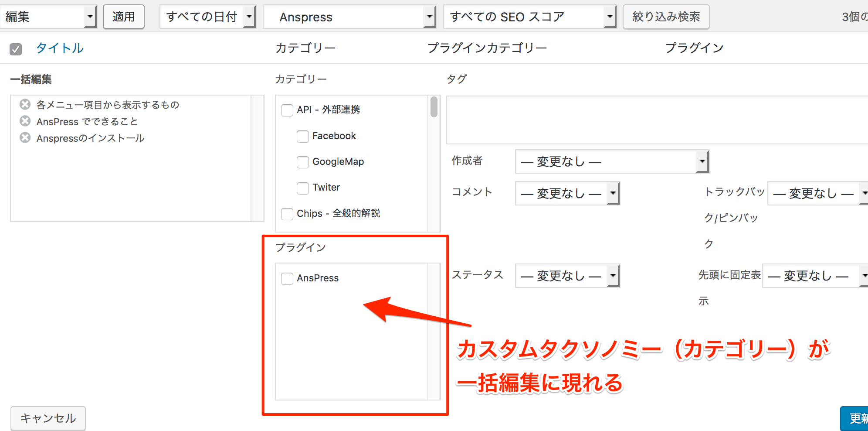Check the AnsPress plugin taxonomy box
Screen dimensions: 868x431
click(x=287, y=278)
